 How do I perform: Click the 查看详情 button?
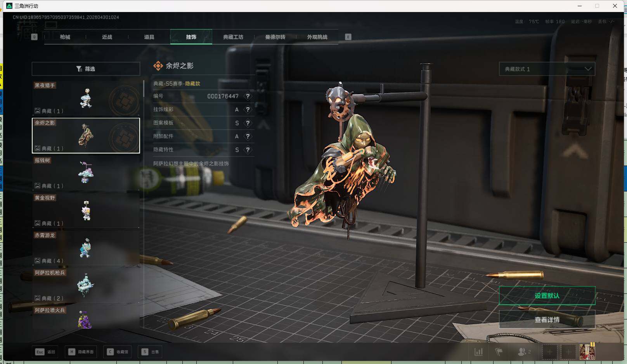click(547, 319)
